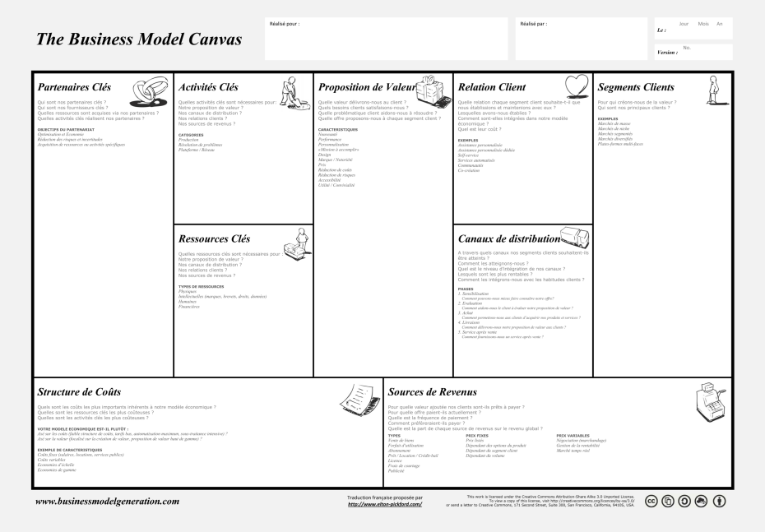Screen dimensions: 765x532
Task: Open the www.elton-pickford.com link
Action: tap(385, 504)
